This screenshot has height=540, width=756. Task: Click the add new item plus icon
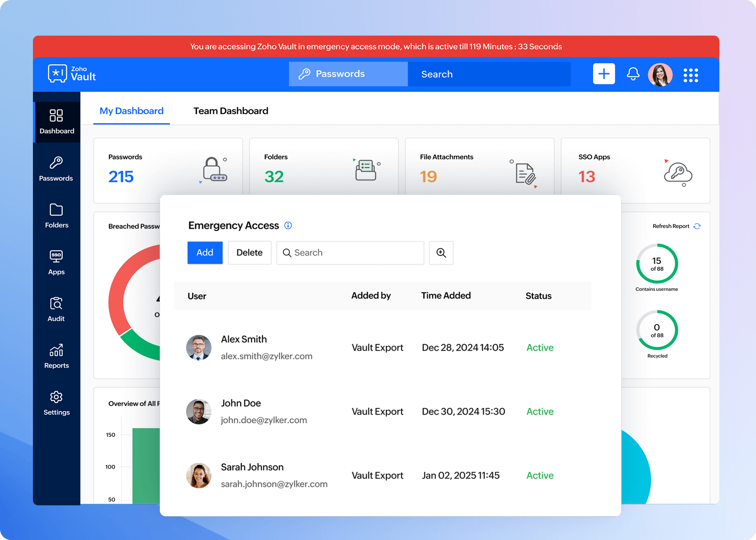point(603,74)
